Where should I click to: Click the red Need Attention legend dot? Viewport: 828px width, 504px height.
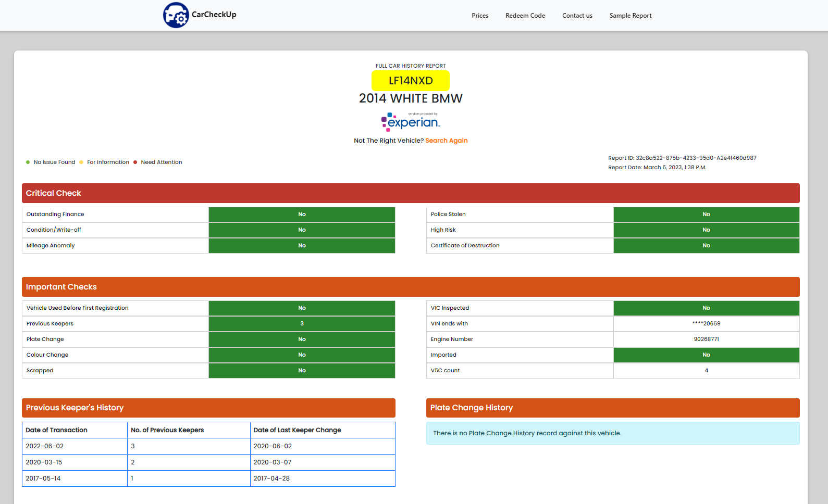click(x=135, y=162)
